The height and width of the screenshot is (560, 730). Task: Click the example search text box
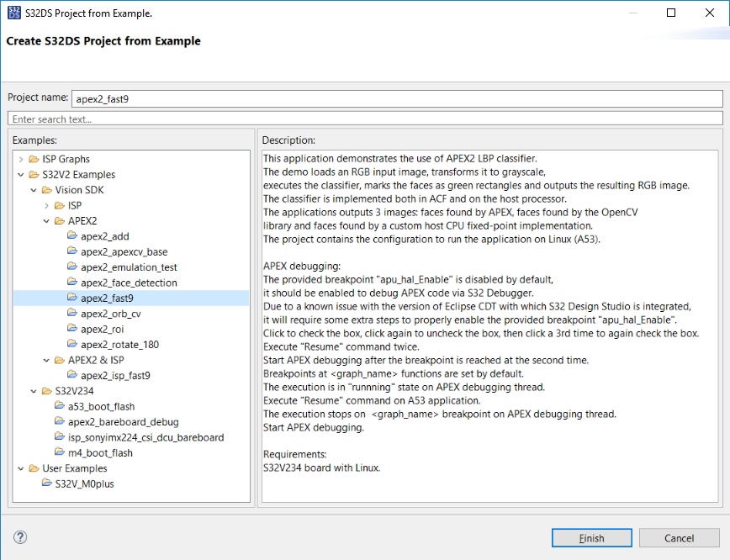pos(365,119)
